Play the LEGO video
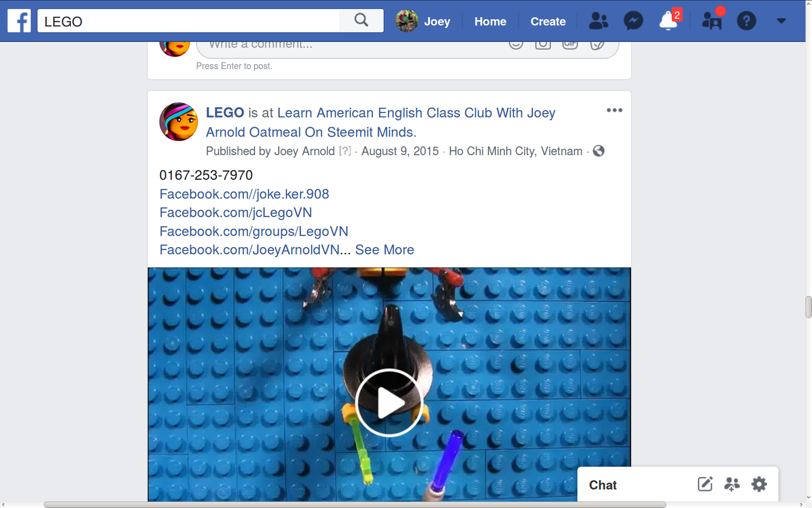 pyautogui.click(x=389, y=403)
